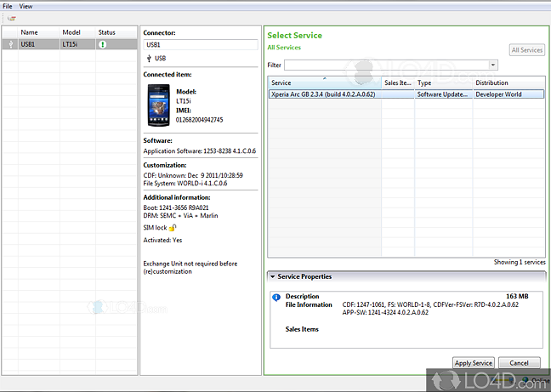551x392 pixels.
Task: Click the SIM lock padlock icon
Action: [172, 228]
